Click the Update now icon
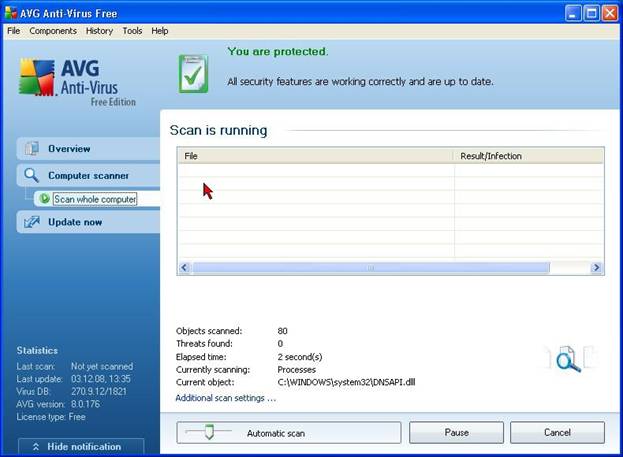 click(31, 222)
